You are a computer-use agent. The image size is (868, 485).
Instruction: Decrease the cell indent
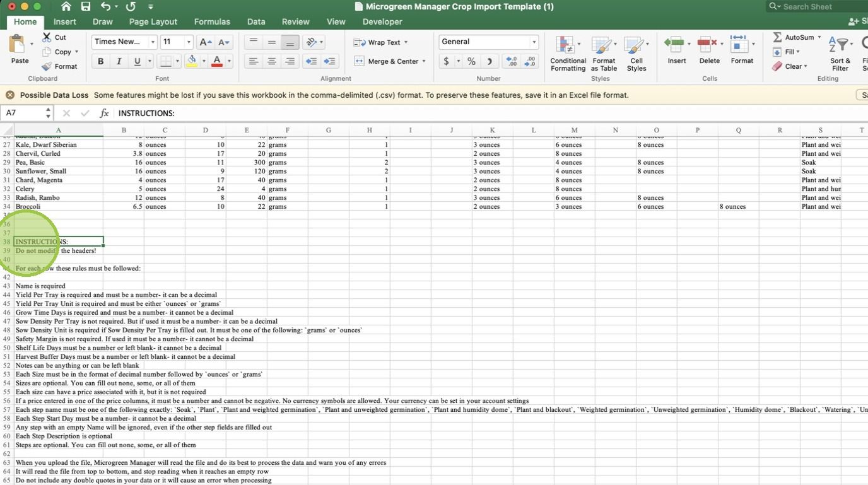311,61
